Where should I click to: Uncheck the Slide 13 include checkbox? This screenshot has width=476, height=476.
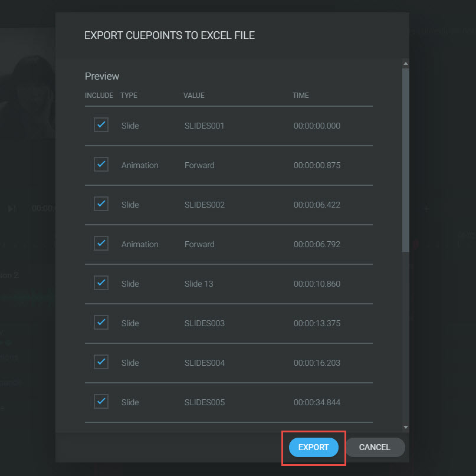coord(101,283)
